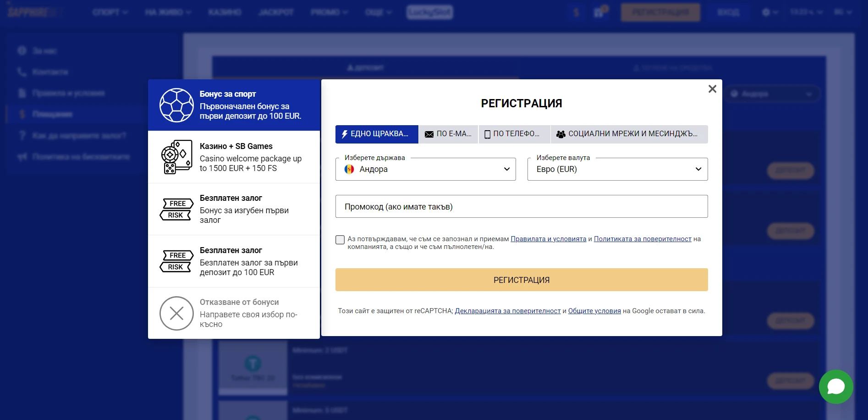Click the dollar icon in the header
The height and width of the screenshot is (420, 868).
click(577, 12)
